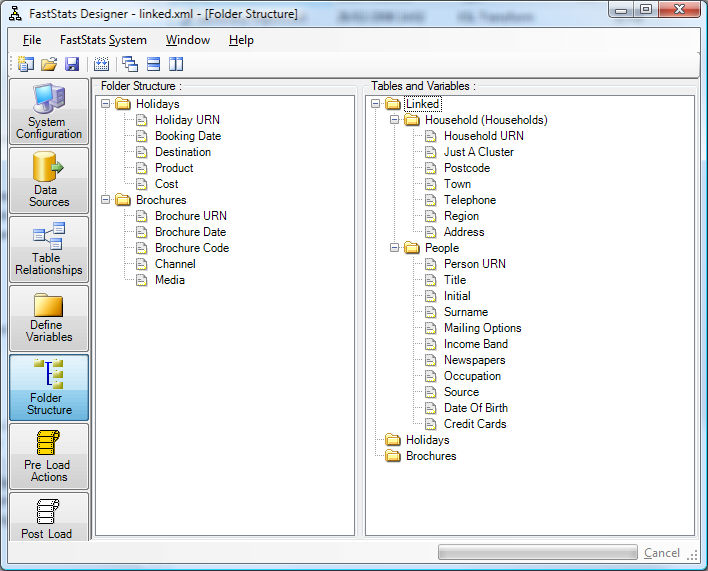Click the Holidays folder icon in Tables and Variables
708x571 pixels.
tap(393, 440)
